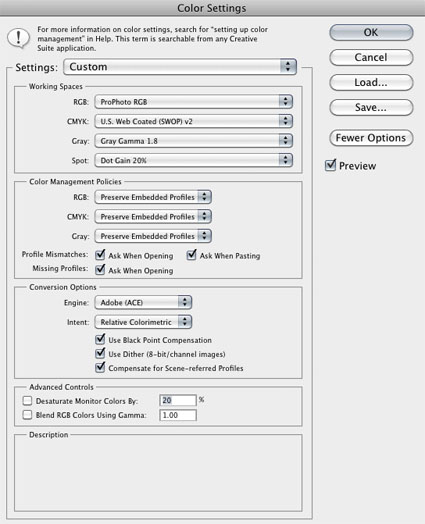Open the Settings preset dropdown
Image resolution: width=425 pixels, height=524 pixels.
click(x=180, y=67)
